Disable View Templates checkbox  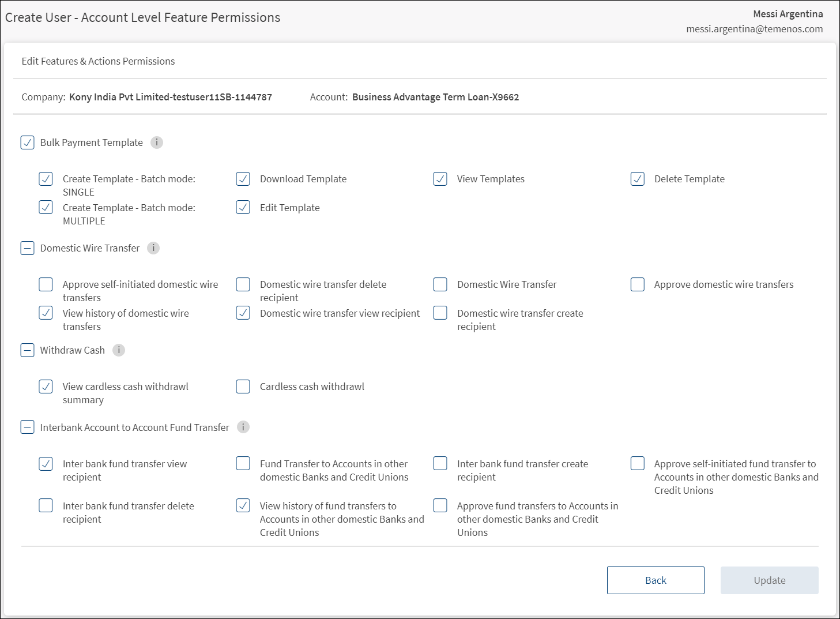[440, 179]
